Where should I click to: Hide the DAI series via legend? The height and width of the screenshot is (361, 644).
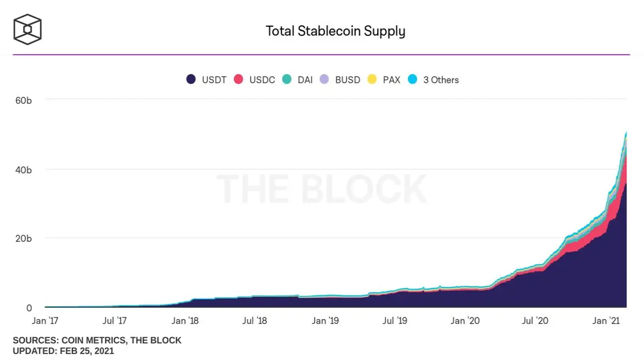pos(297,80)
